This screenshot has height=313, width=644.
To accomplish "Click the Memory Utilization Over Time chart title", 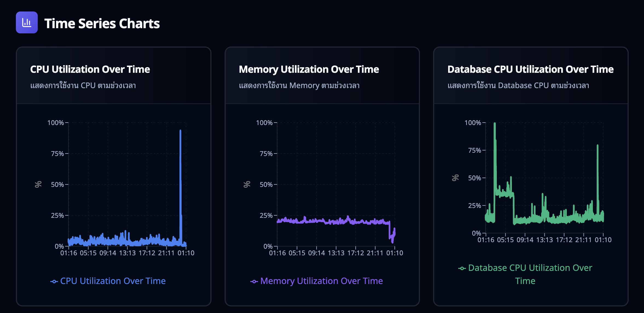I will (309, 69).
